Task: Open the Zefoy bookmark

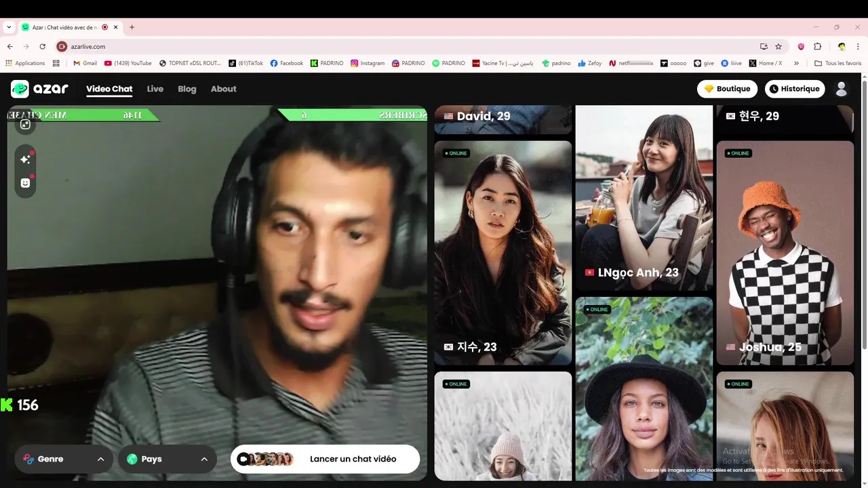Action: [x=589, y=63]
